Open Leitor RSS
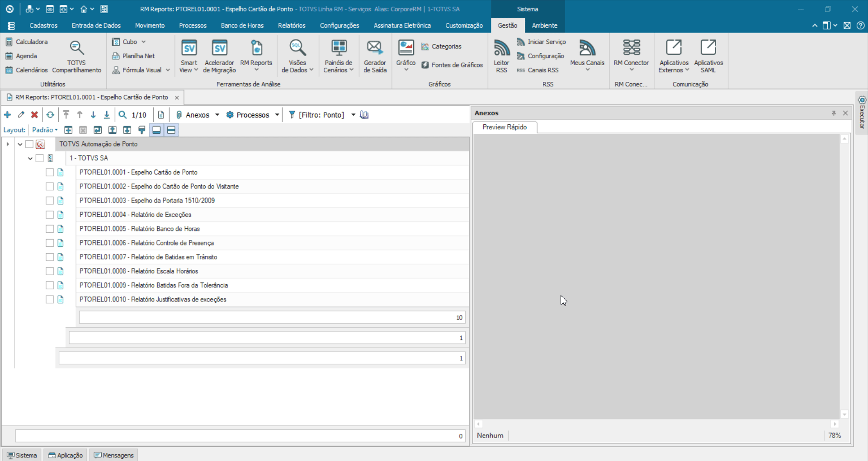 pyautogui.click(x=501, y=56)
